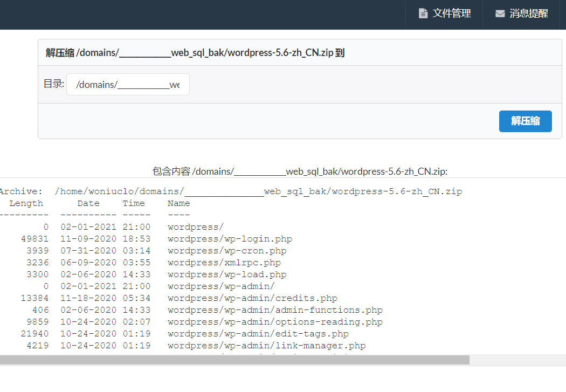Click the 包含内容 archive heading line
This screenshot has width=566, height=392.
coord(300,171)
